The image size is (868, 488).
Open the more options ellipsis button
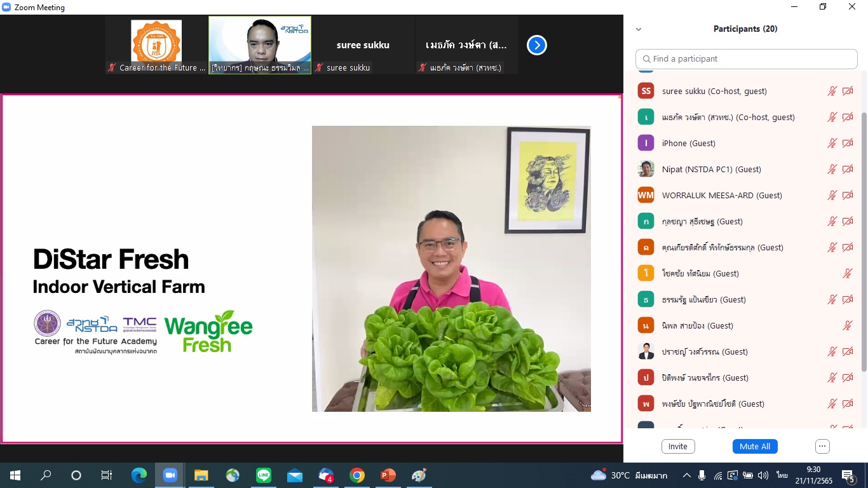point(822,446)
